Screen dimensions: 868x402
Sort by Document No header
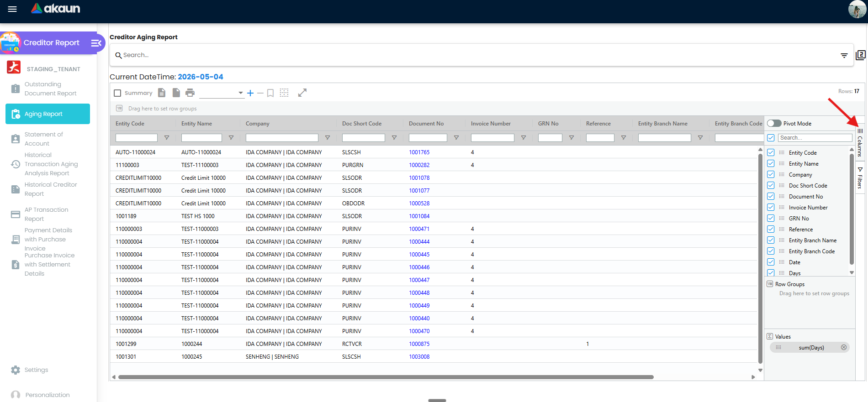point(426,124)
